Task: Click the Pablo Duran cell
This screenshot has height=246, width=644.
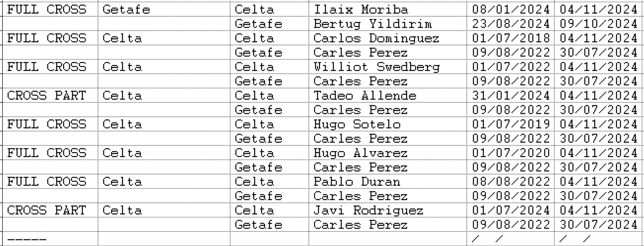Action: (x=388, y=182)
